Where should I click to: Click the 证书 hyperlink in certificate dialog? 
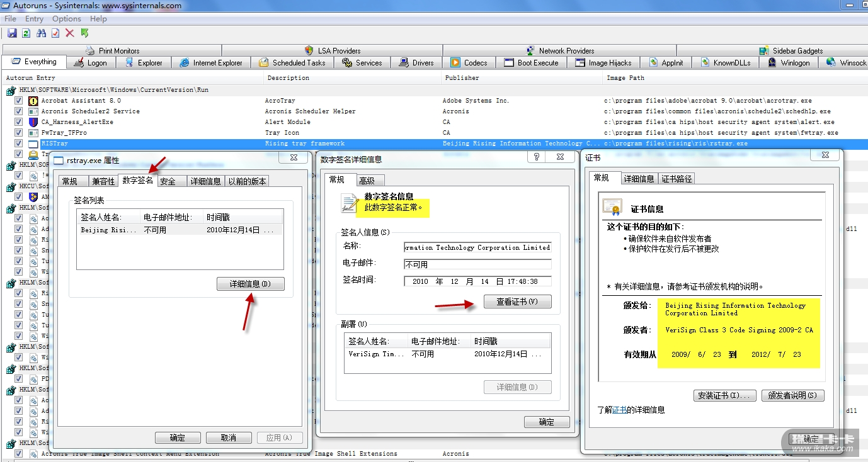click(620, 410)
